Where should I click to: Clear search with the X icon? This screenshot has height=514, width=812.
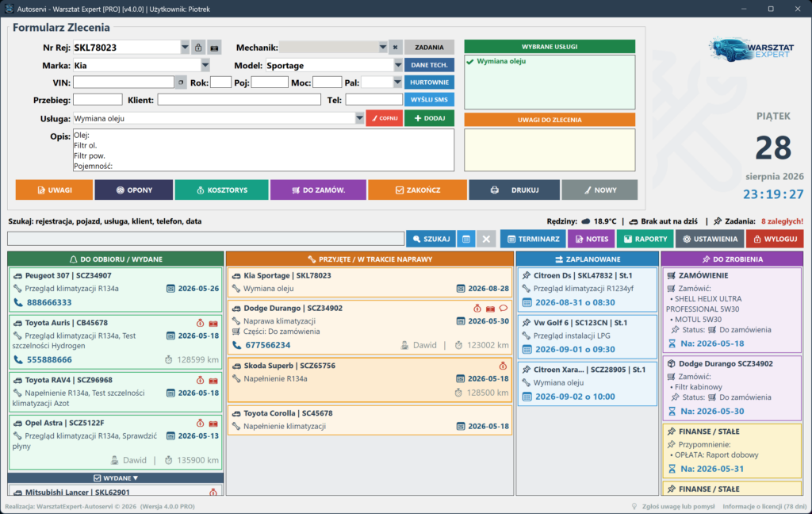tap(486, 239)
